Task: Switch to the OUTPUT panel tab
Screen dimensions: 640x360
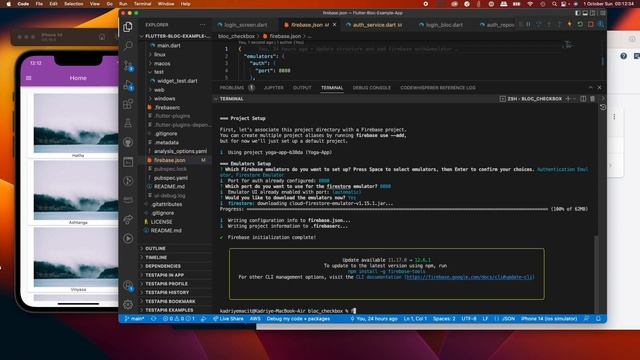Action: 302,88
